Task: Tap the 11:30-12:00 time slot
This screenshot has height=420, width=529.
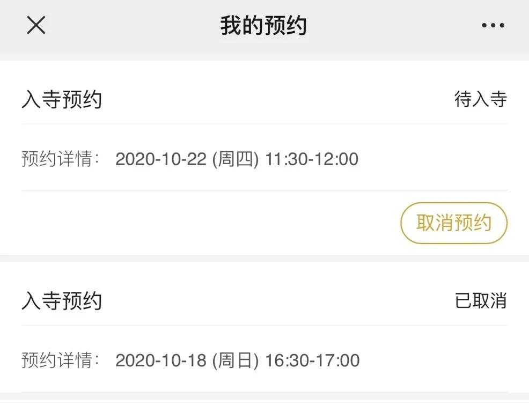Action: tap(312, 159)
